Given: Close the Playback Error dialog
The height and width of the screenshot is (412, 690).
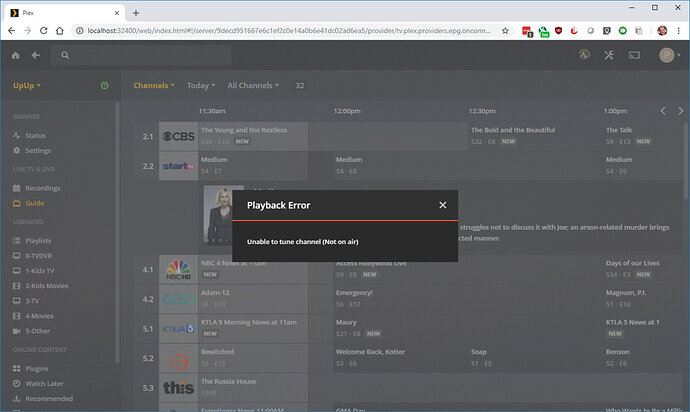Looking at the screenshot, I should (x=443, y=205).
